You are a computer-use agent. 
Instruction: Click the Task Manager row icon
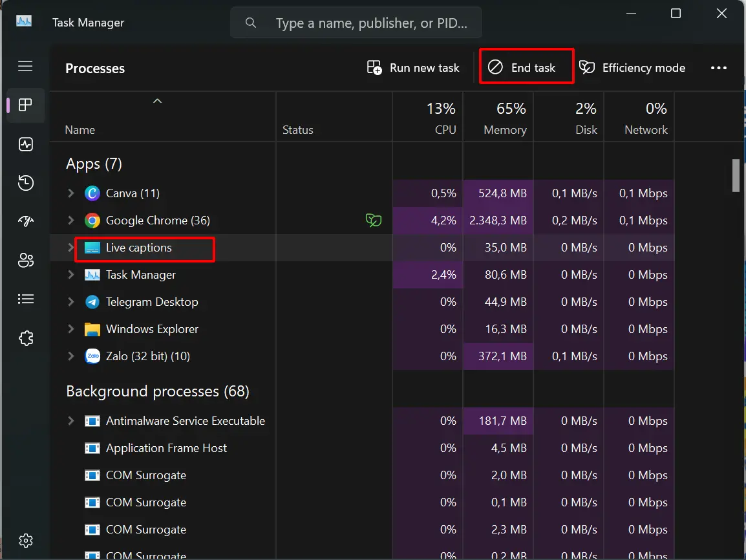[92, 275]
